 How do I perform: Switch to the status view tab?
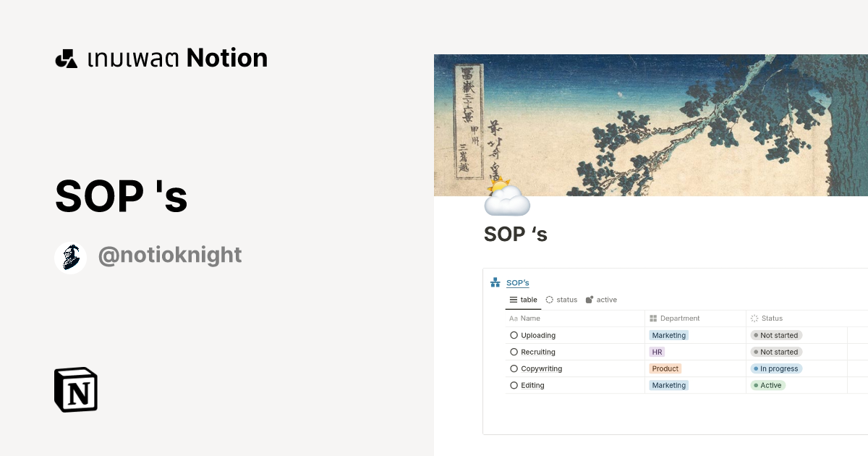(x=561, y=300)
